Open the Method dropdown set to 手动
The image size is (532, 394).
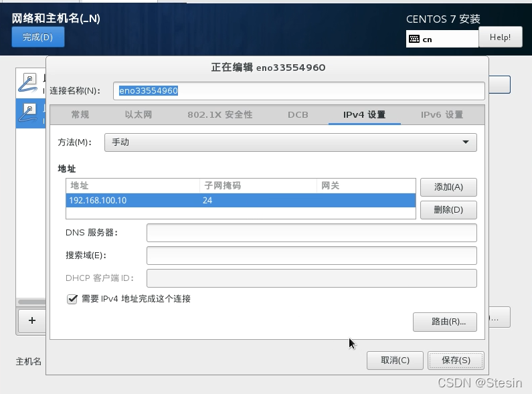coord(290,142)
